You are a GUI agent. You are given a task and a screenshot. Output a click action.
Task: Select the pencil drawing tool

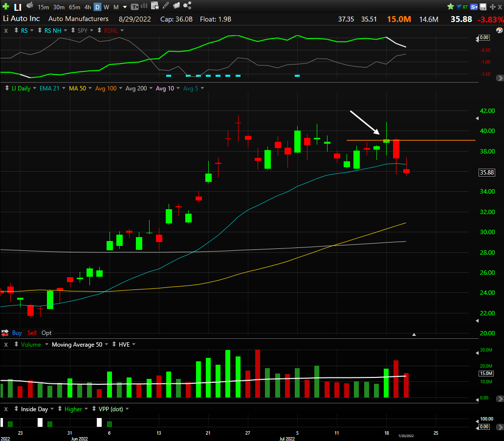pyautogui.click(x=166, y=5)
